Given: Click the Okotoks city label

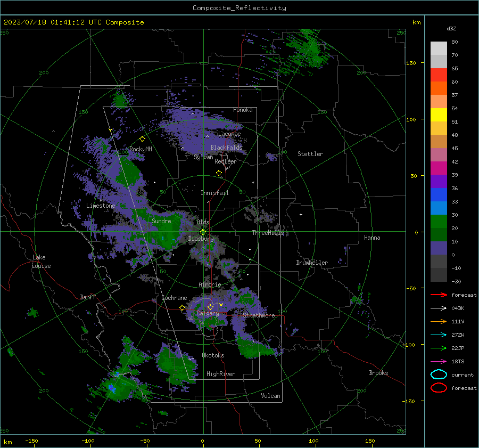Looking at the screenshot, I should coord(213,355).
